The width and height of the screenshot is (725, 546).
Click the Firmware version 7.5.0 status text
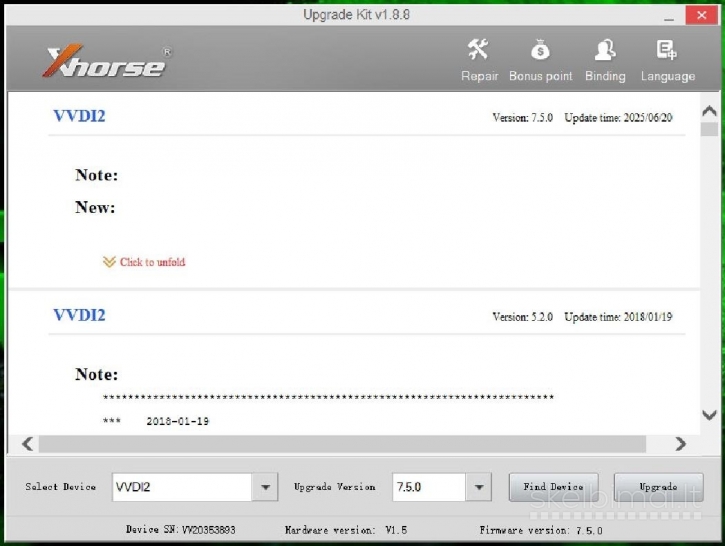[541, 530]
